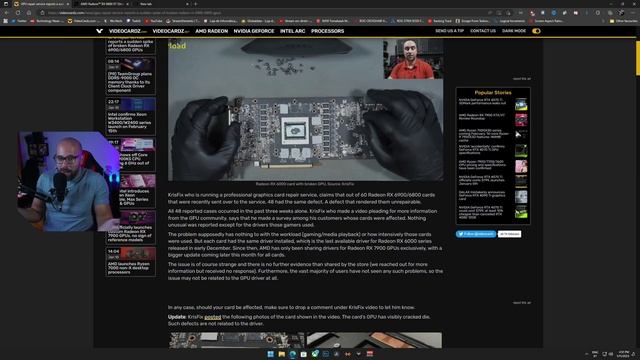Screen dimensions: 640x360
Task: Open AMD Radeon RX 7900 XTX review roundup story
Action: (x=493, y=120)
